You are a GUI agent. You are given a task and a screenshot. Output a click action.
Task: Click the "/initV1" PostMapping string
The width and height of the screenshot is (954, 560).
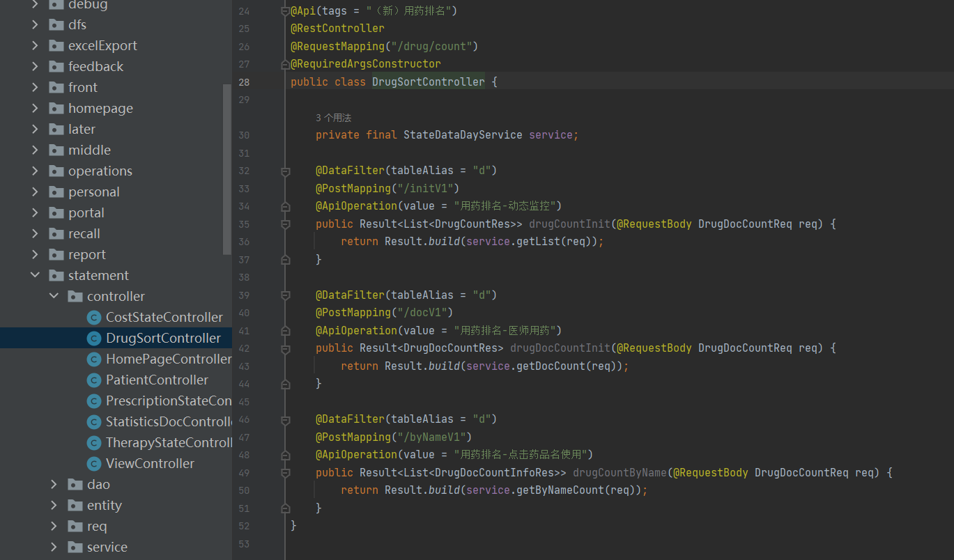click(425, 189)
